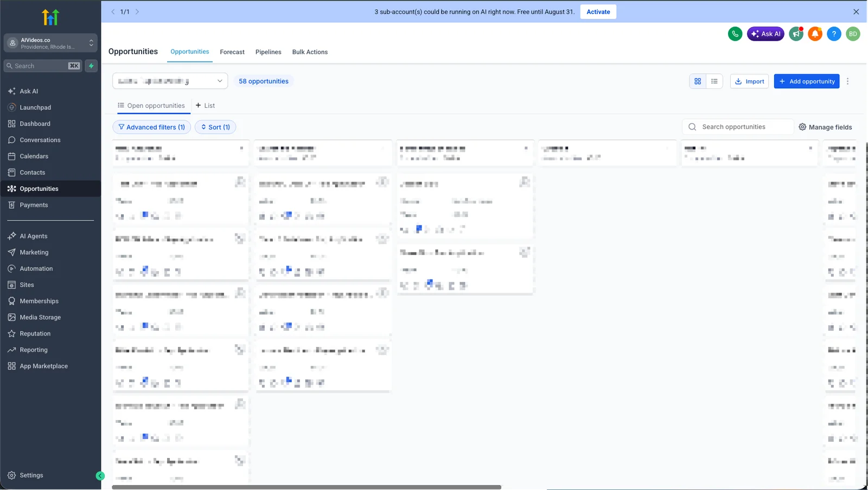Screen dimensions: 868x490
Task: Collapse the sidebar with green arrow
Action: [x=100, y=476]
